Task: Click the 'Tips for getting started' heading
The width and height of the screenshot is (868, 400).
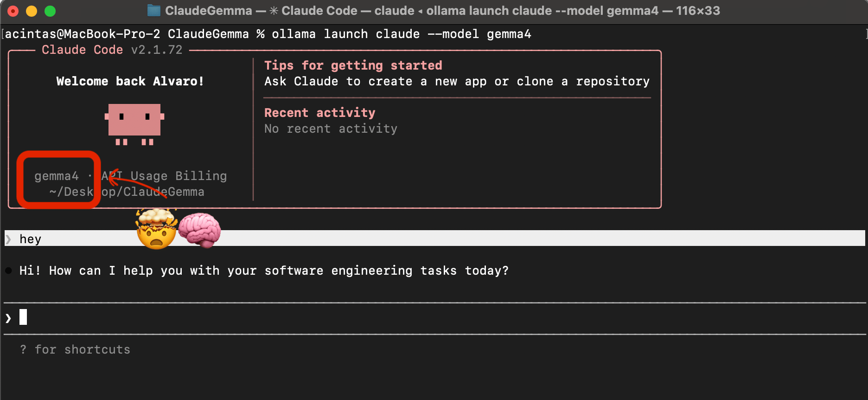Action: click(353, 65)
